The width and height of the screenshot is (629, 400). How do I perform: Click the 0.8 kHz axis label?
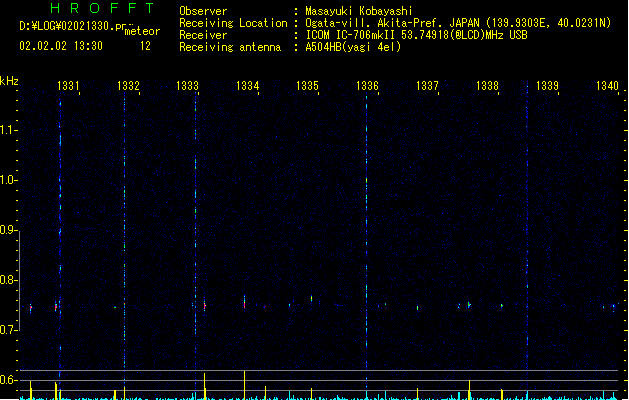coord(8,280)
